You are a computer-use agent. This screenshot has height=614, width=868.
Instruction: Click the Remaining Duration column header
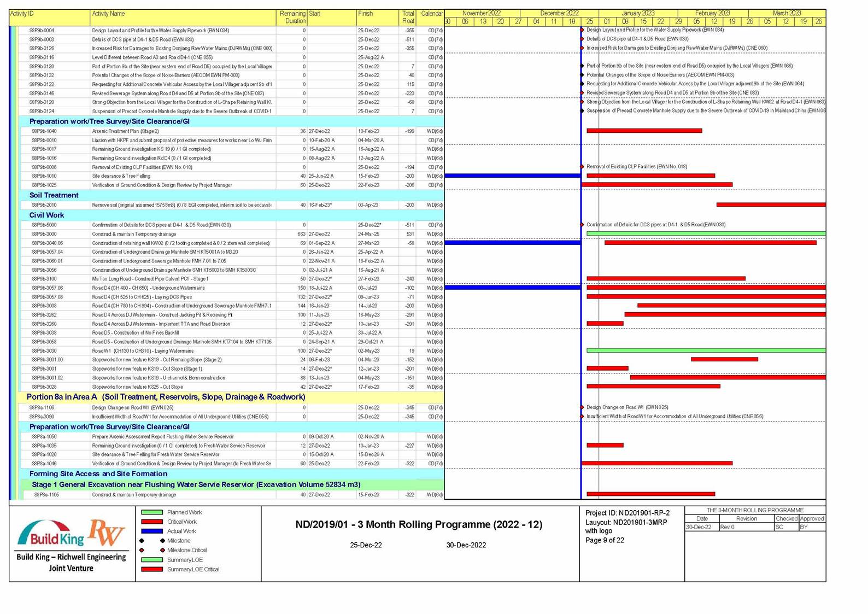coord(292,17)
